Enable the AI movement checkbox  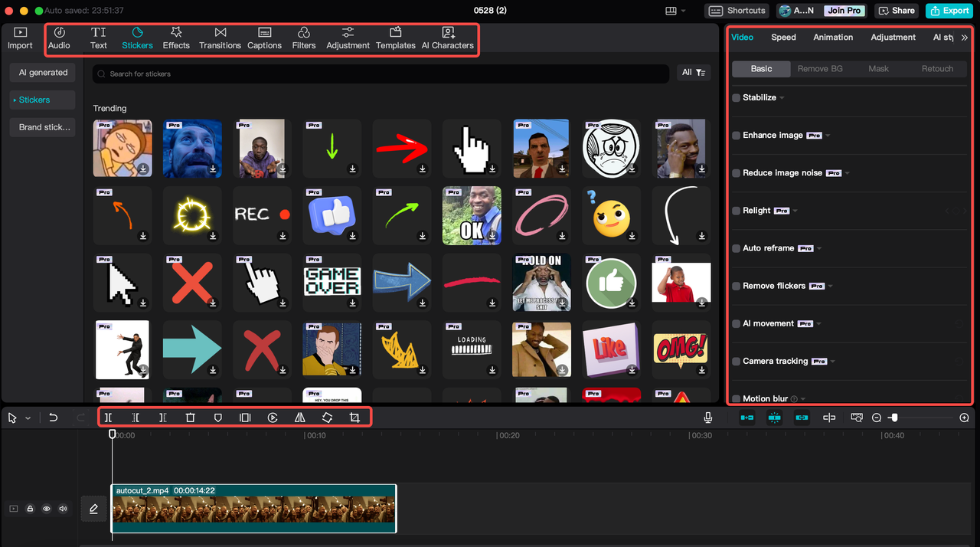pos(737,323)
